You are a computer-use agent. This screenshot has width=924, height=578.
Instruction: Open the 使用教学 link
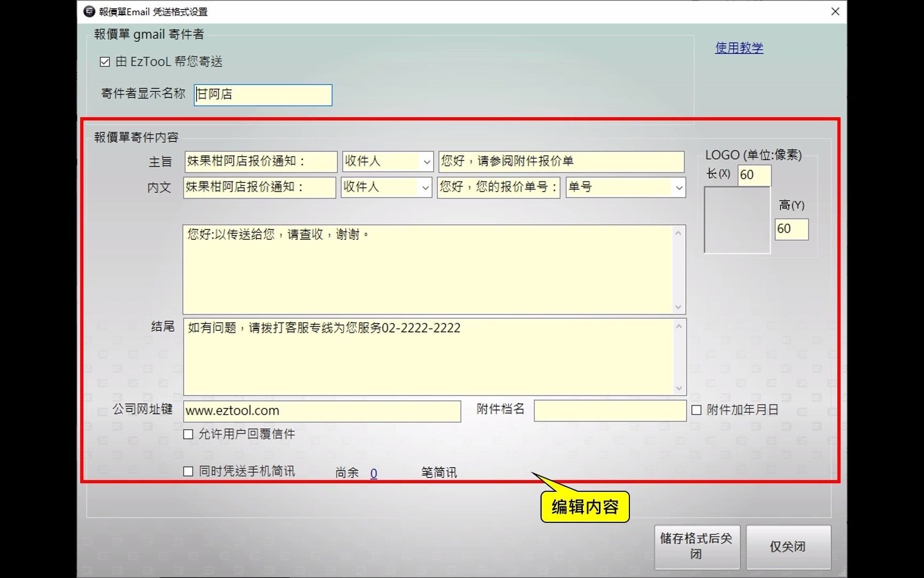[739, 48]
